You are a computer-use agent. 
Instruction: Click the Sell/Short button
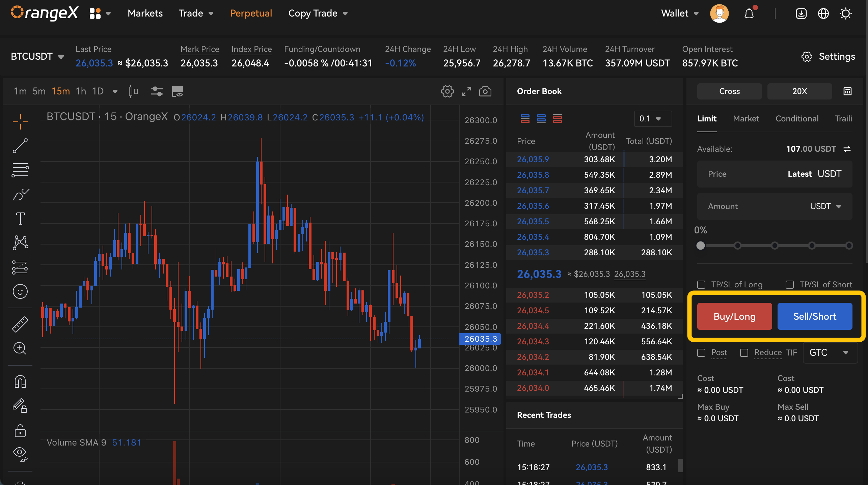coord(815,316)
